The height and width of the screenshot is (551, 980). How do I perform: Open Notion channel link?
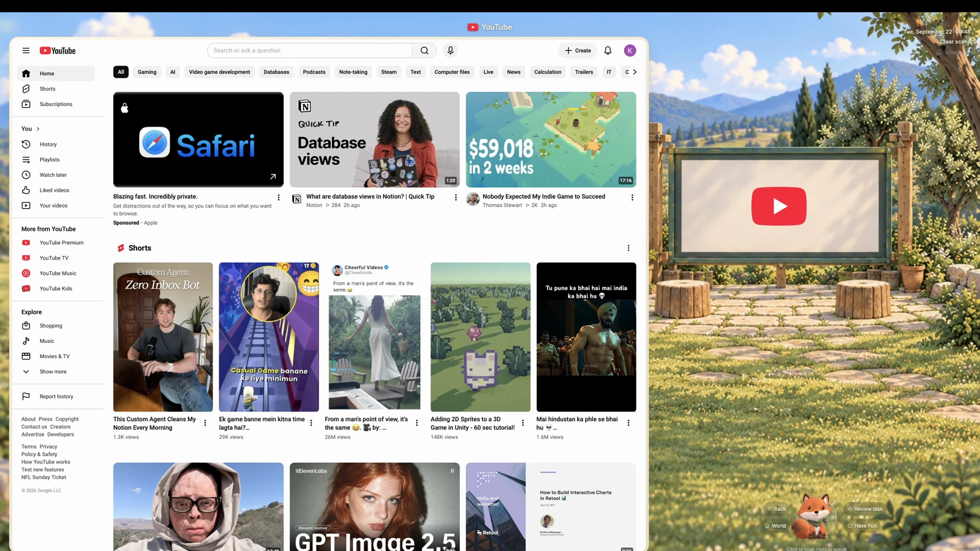tap(314, 206)
